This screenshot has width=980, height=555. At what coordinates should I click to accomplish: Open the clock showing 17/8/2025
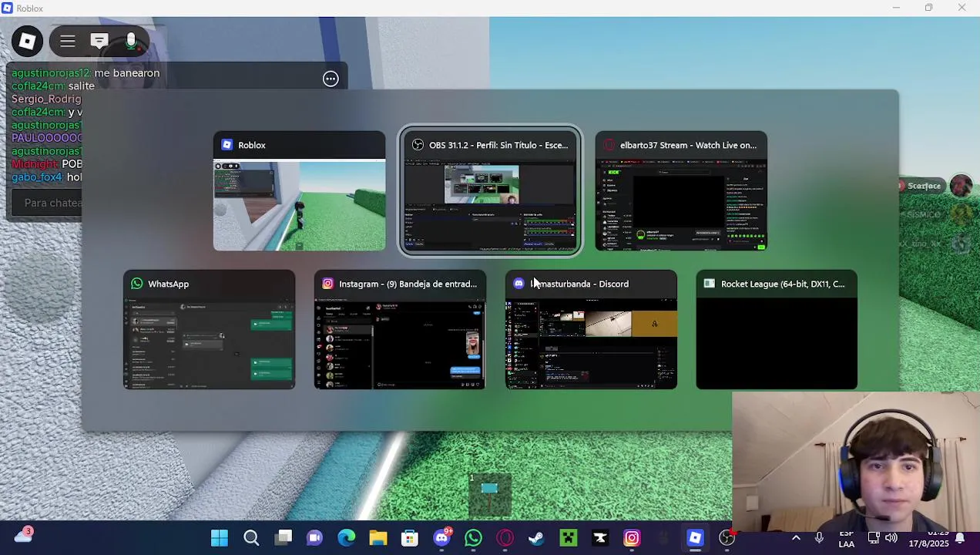pos(928,538)
